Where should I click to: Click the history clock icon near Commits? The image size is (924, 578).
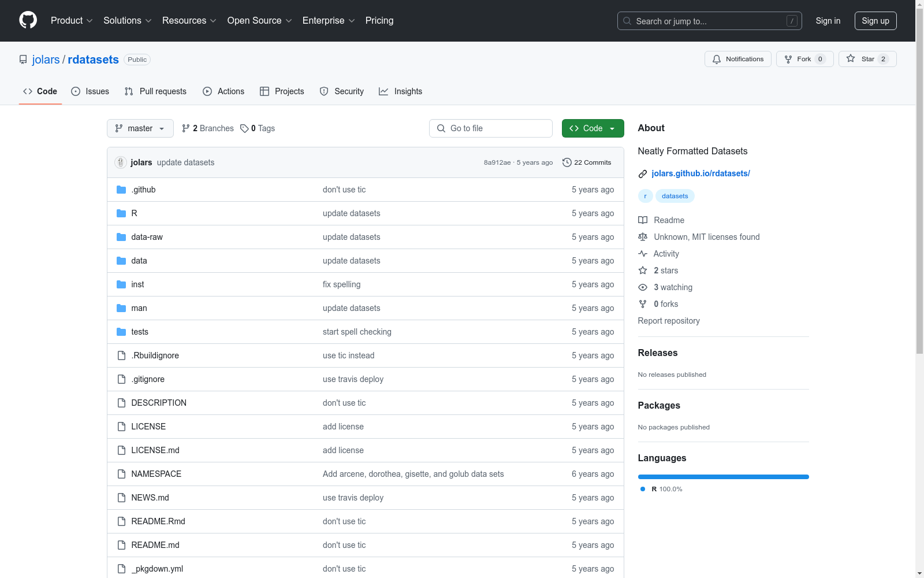tap(567, 162)
